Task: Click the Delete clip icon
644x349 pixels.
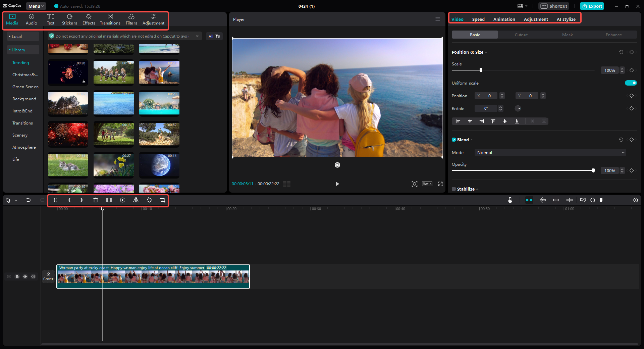Action: tap(96, 200)
